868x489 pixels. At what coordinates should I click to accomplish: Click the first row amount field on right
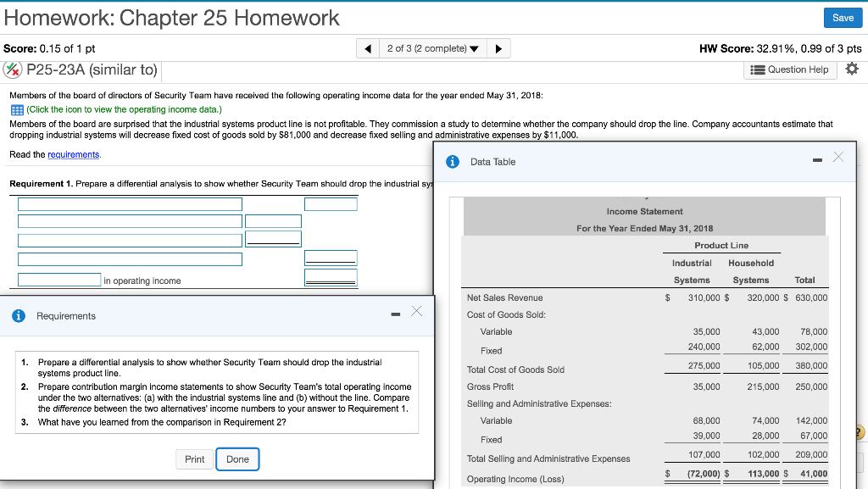point(331,204)
